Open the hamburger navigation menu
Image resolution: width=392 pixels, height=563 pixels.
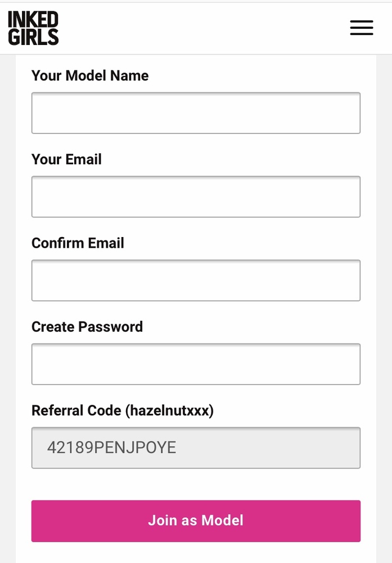point(361,28)
